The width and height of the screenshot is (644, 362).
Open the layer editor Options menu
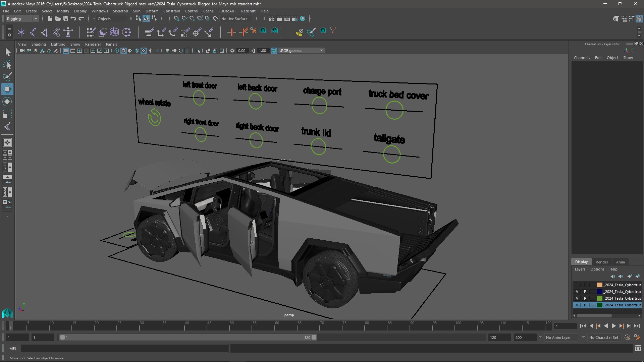(x=597, y=269)
